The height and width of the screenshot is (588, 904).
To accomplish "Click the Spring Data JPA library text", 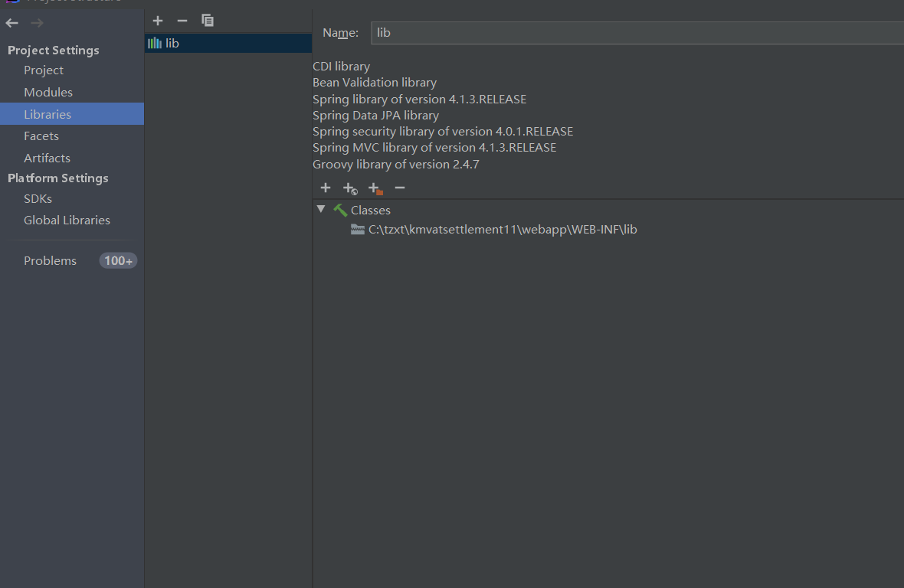I will [x=376, y=115].
